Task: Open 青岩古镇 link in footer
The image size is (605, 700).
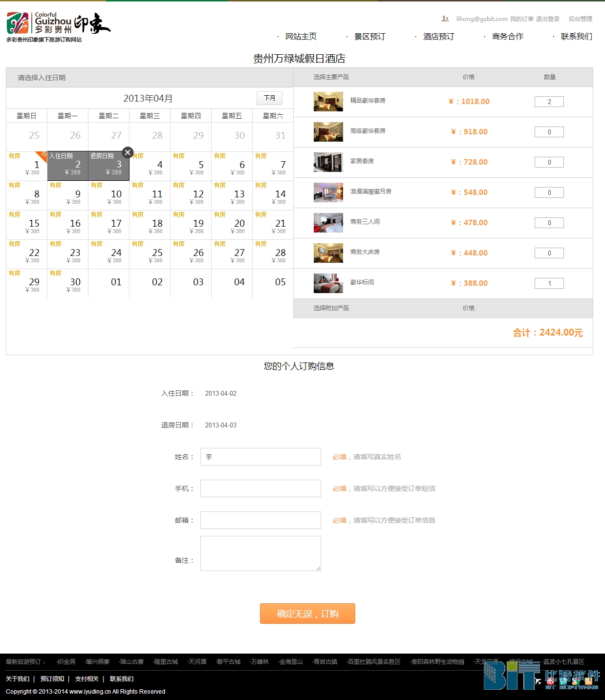Action: [325, 662]
